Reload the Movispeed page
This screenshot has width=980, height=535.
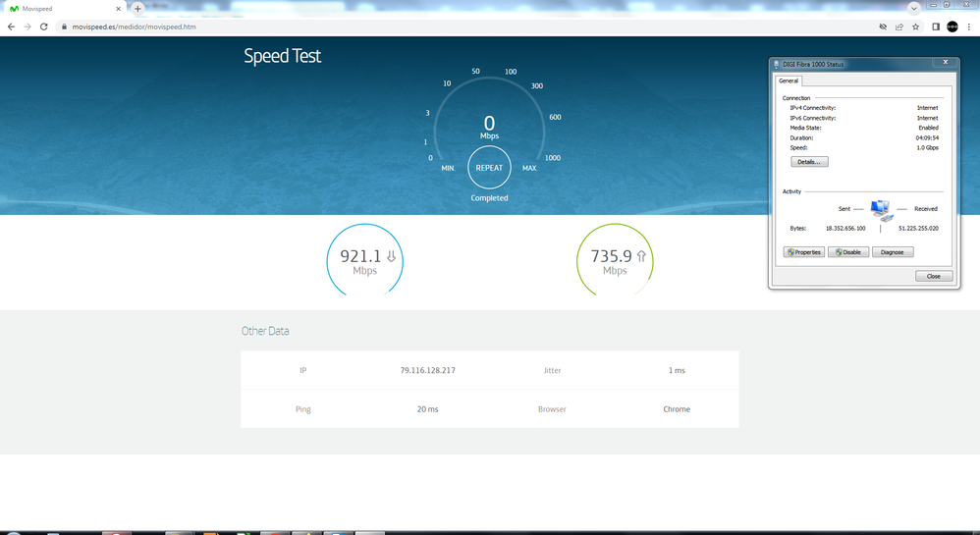pyautogui.click(x=44, y=27)
